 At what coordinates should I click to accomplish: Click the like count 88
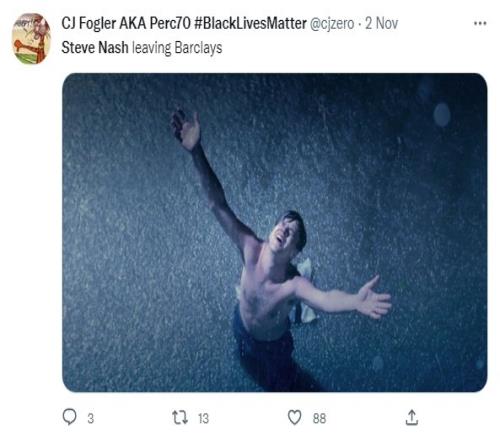[319, 418]
